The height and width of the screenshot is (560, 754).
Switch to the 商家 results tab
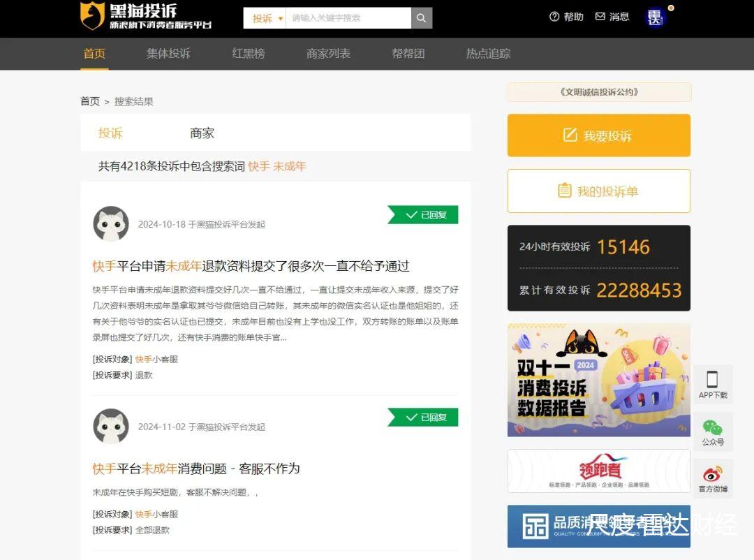point(202,133)
